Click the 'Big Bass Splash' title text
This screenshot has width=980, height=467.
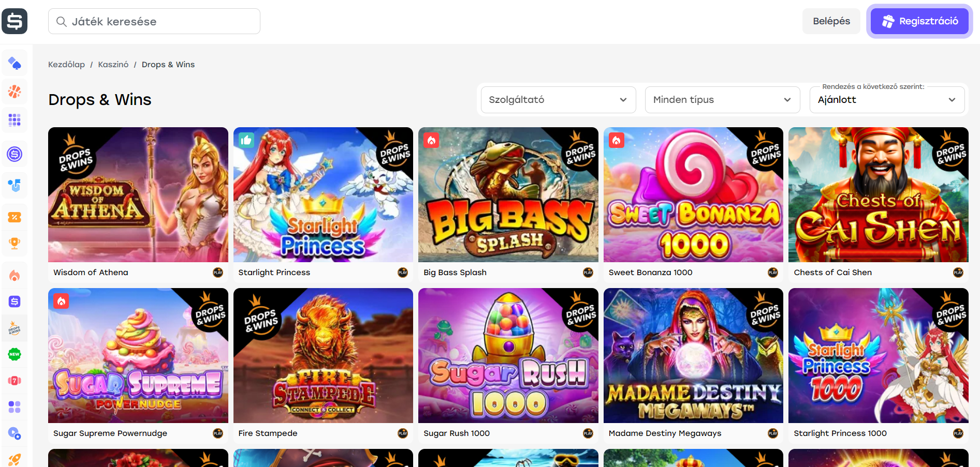pos(455,273)
